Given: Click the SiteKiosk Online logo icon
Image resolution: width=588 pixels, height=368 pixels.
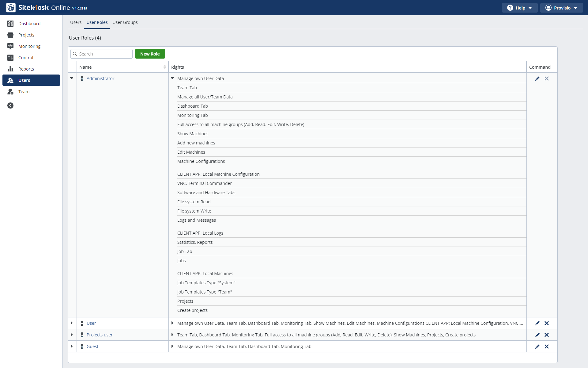Looking at the screenshot, I should pos(11,8).
